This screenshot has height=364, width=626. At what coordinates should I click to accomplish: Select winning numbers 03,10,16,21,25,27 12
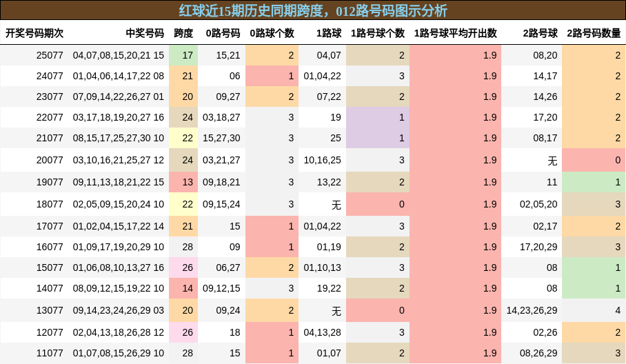click(118, 160)
